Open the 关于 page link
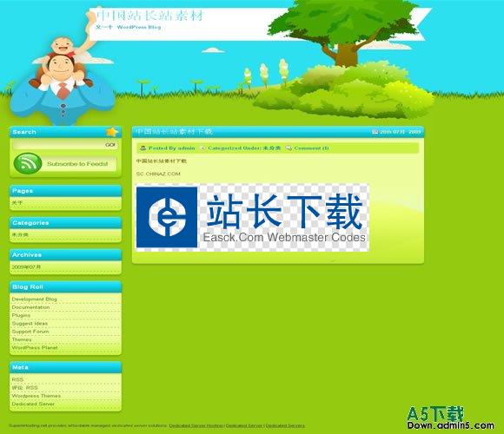Screen dimensions: 504x434 tap(17, 203)
